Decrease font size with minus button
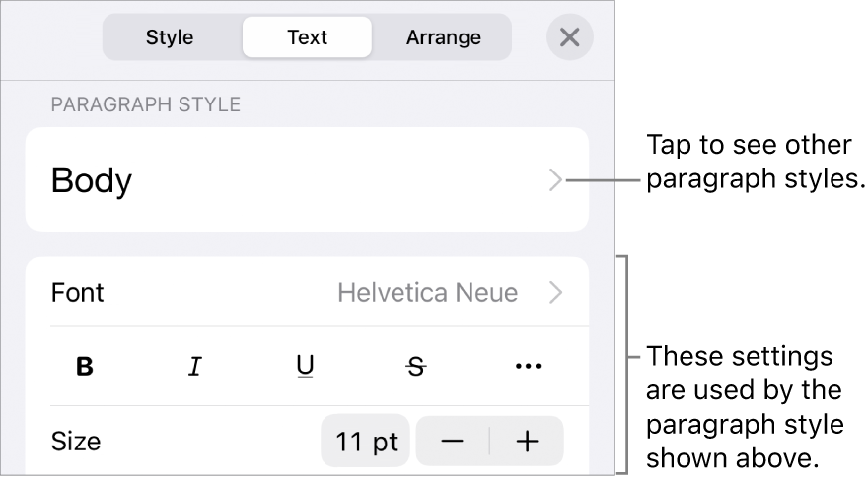The image size is (868, 480). pyautogui.click(x=453, y=442)
